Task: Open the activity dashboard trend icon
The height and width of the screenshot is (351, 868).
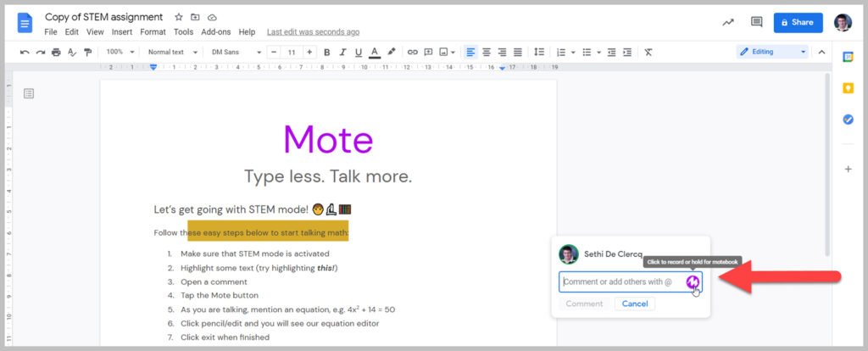Action: 728,23
